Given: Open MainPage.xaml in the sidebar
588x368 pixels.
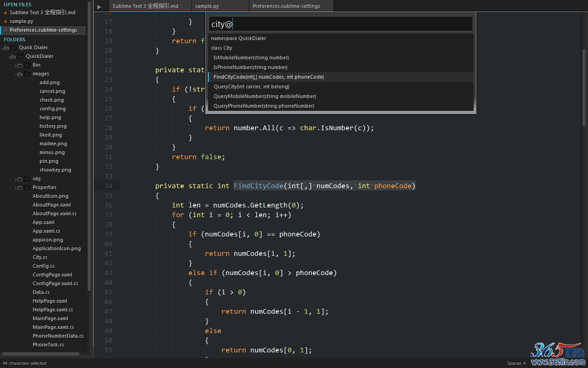Looking at the screenshot, I should pyautogui.click(x=50, y=319).
